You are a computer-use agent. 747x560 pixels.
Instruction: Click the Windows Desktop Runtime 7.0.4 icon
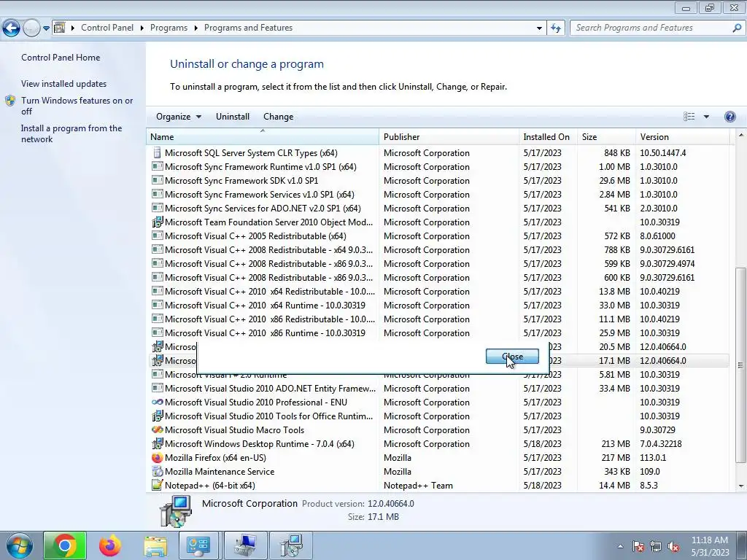pyautogui.click(x=157, y=444)
